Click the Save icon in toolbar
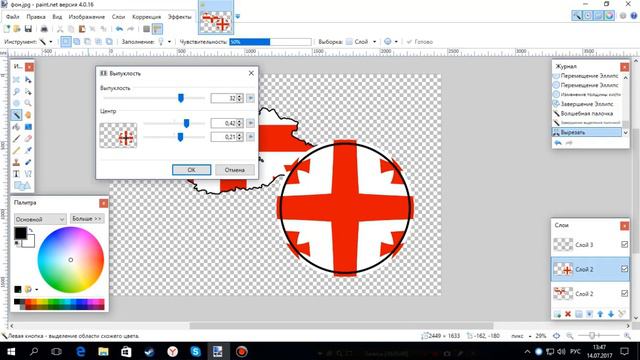This screenshot has width=640, height=360. [28, 29]
